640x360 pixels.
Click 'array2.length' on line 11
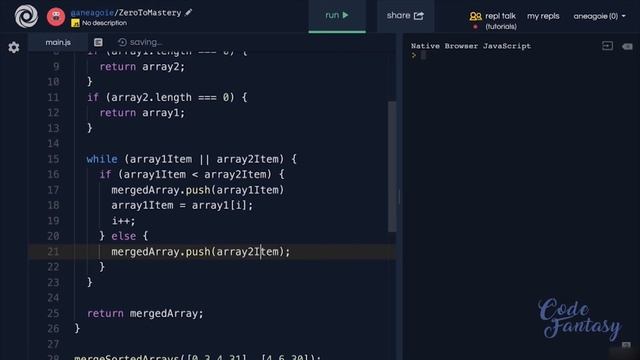coord(151,97)
